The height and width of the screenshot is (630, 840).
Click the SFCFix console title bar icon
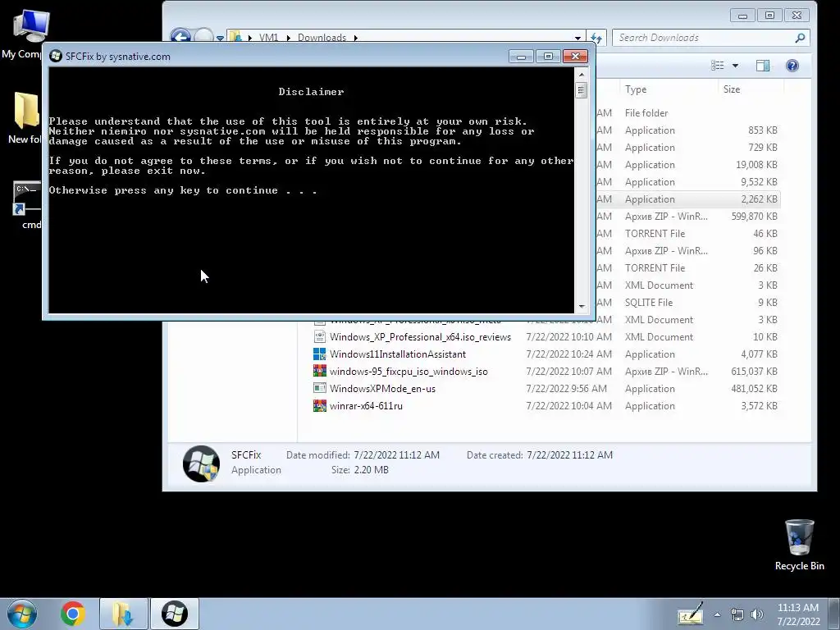click(x=55, y=57)
